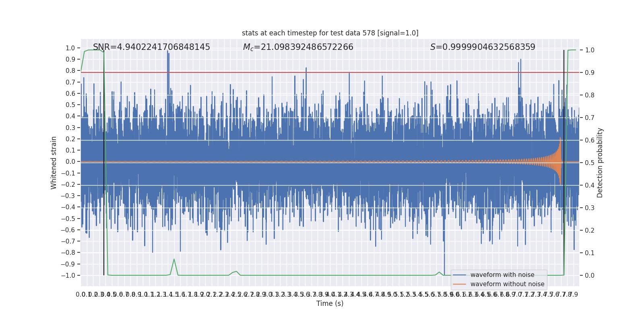Image resolution: width=644 pixels, height=322 pixels.
Task: Click Whitened strain tick label 1.0
Action: 70,48
